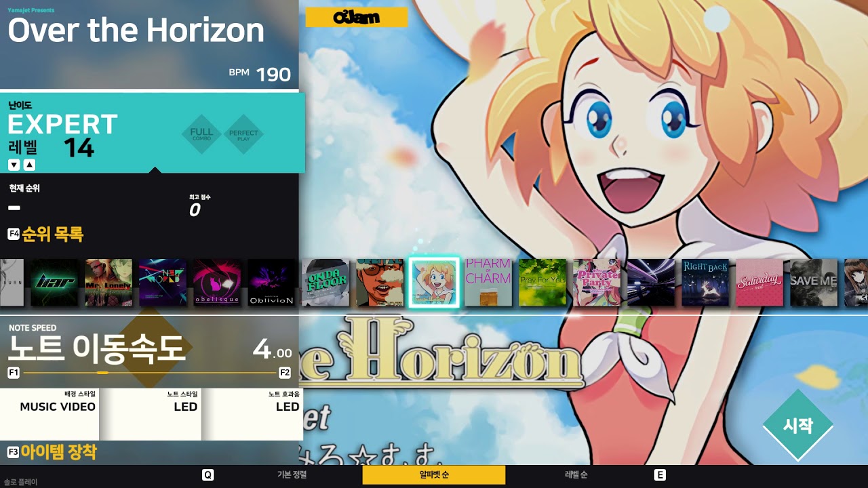Image resolution: width=868 pixels, height=488 pixels.
Task: Change 배경 스타일 MUSIC VIDEO option
Action: click(50, 414)
